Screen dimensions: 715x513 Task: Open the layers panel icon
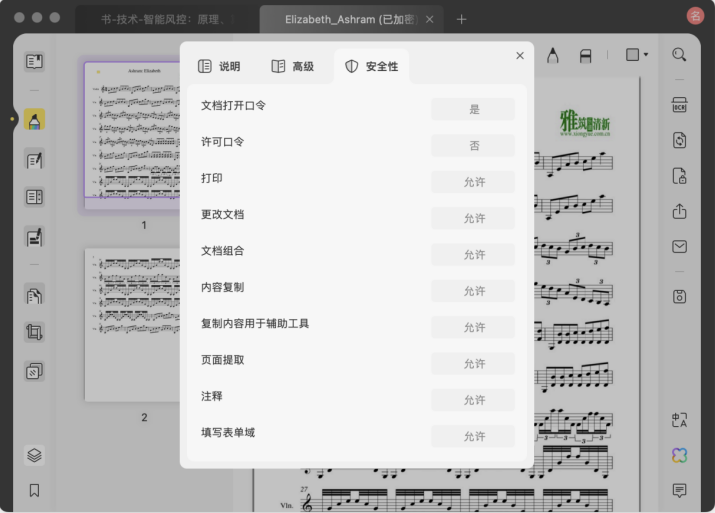[34, 455]
